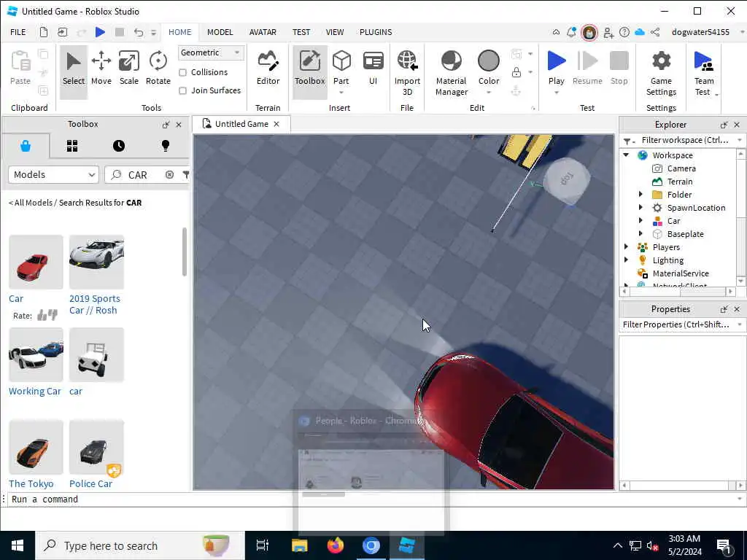Open the Play button dropdown arrow
The width and height of the screenshot is (747, 560).
pyautogui.click(x=556, y=93)
